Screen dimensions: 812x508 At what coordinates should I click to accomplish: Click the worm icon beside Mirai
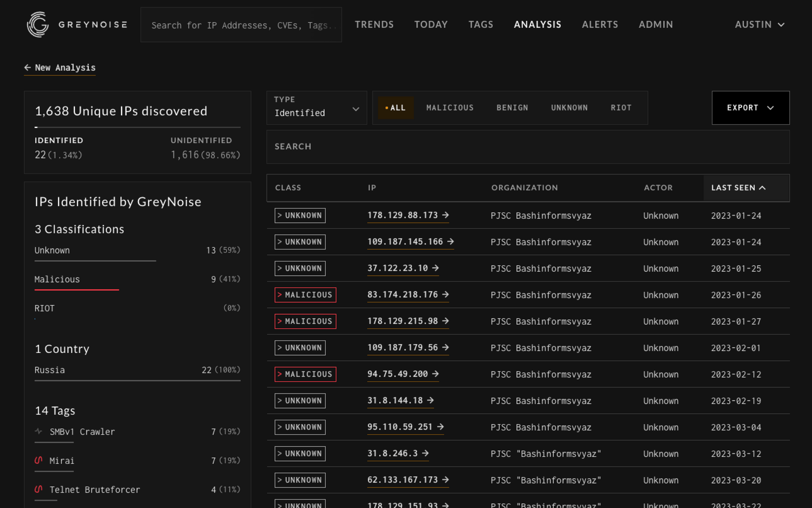[x=38, y=460]
